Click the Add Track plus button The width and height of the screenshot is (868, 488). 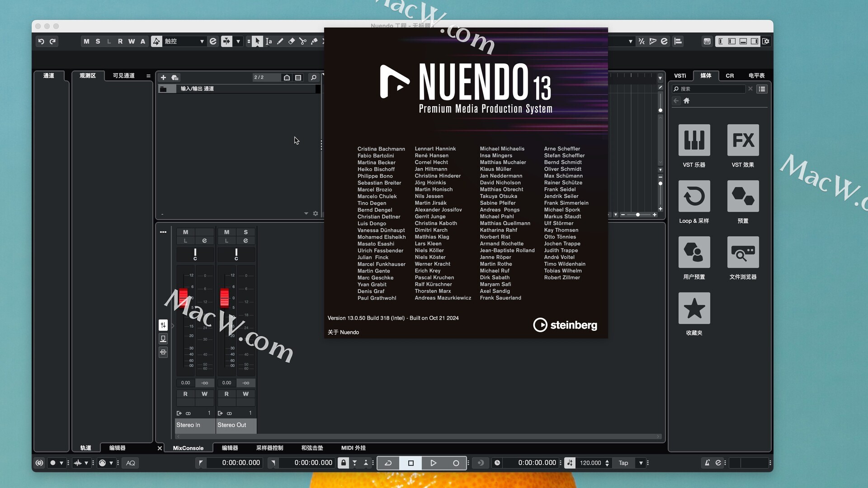[x=163, y=78]
